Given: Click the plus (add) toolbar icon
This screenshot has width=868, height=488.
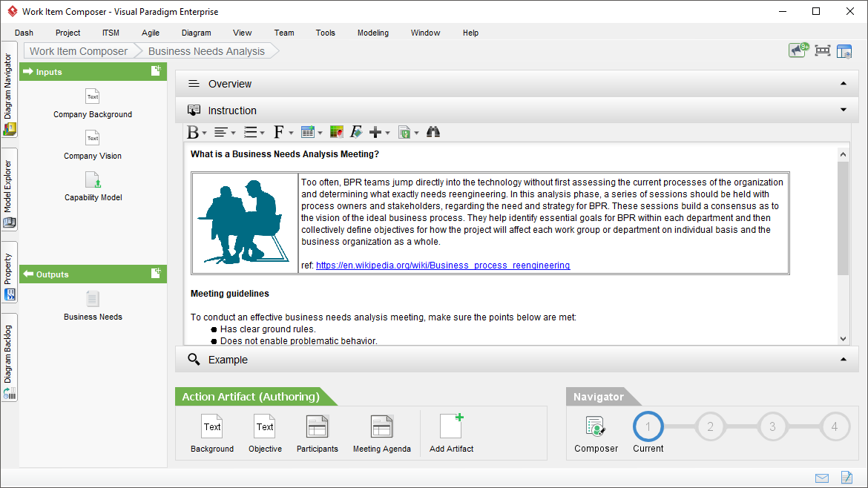Looking at the screenshot, I should click(375, 132).
